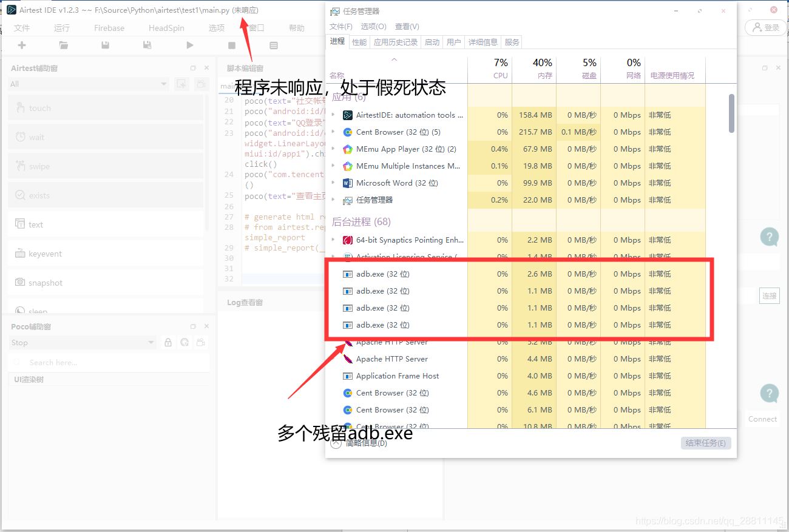The image size is (789, 532).
Task: Switch to the 用户 tab
Action: pyautogui.click(x=454, y=42)
